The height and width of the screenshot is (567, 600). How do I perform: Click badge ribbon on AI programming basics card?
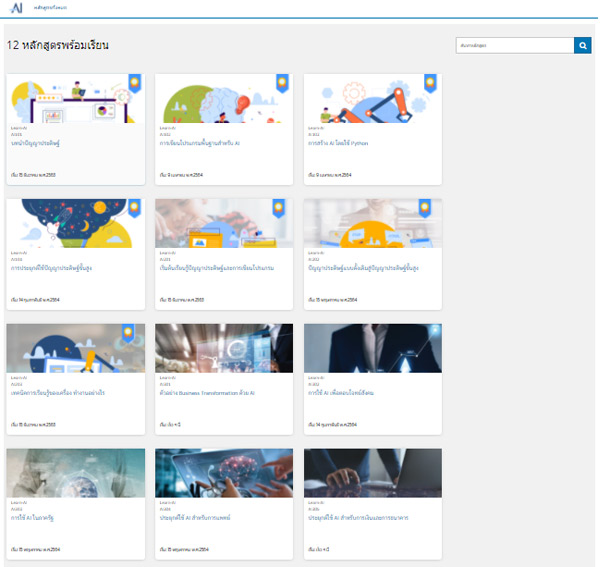click(x=282, y=83)
